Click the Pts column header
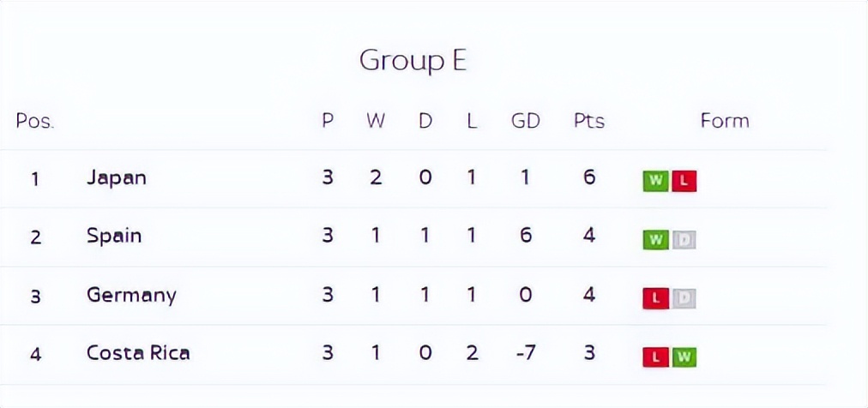This screenshot has width=868, height=408. point(588,121)
